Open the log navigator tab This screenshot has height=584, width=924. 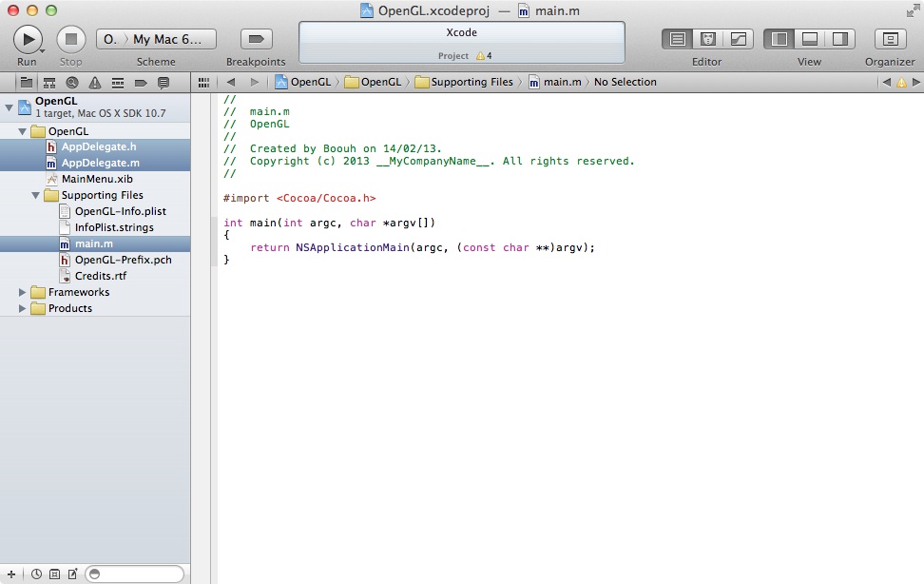click(x=164, y=83)
